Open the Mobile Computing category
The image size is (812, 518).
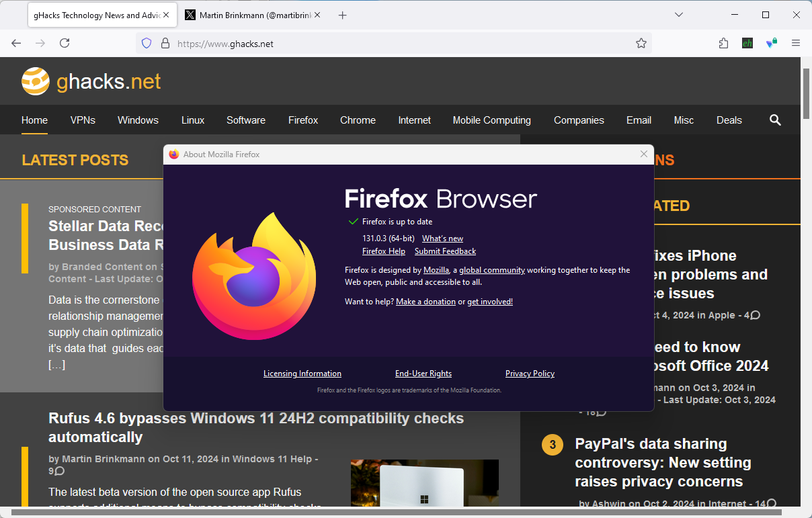[x=492, y=120]
